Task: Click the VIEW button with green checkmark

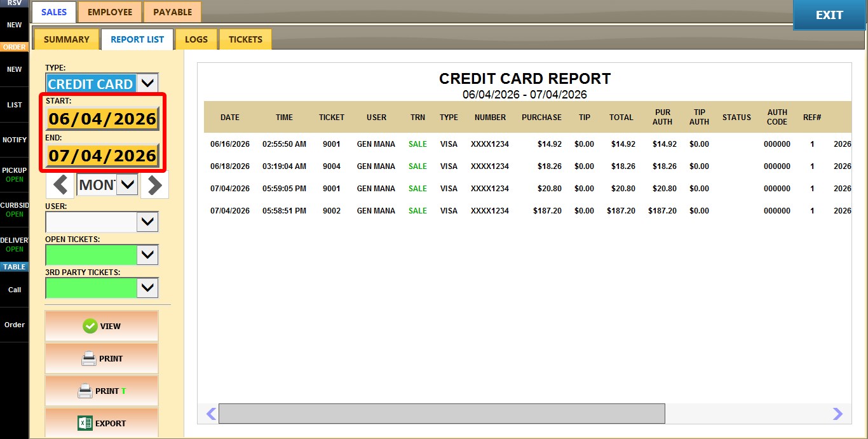Action: tap(102, 326)
